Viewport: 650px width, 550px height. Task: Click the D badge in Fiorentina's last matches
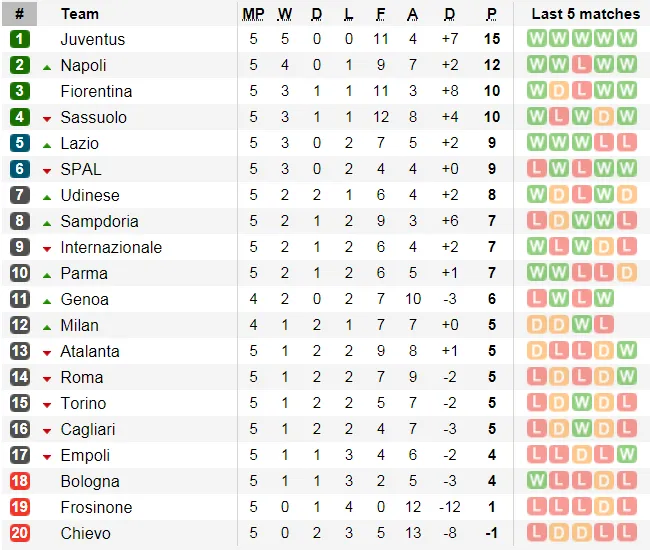pos(559,91)
